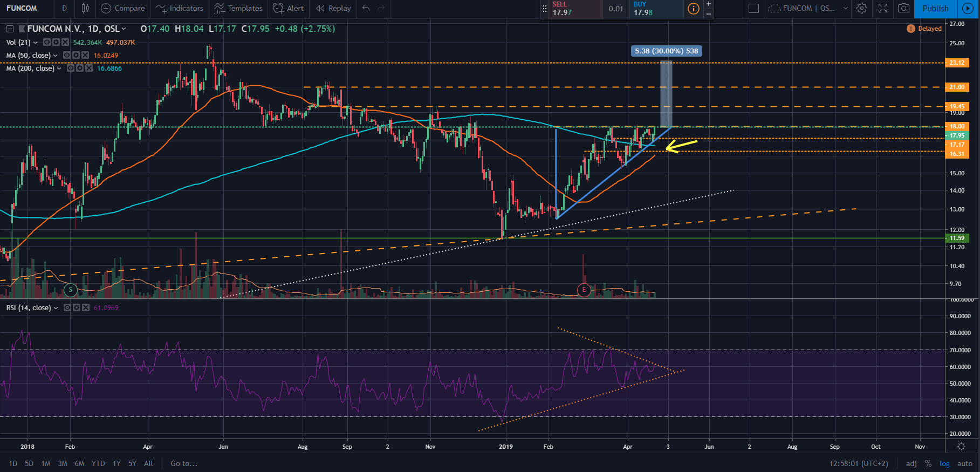Click the Publish button
The height and width of the screenshot is (472, 980).
(x=935, y=8)
